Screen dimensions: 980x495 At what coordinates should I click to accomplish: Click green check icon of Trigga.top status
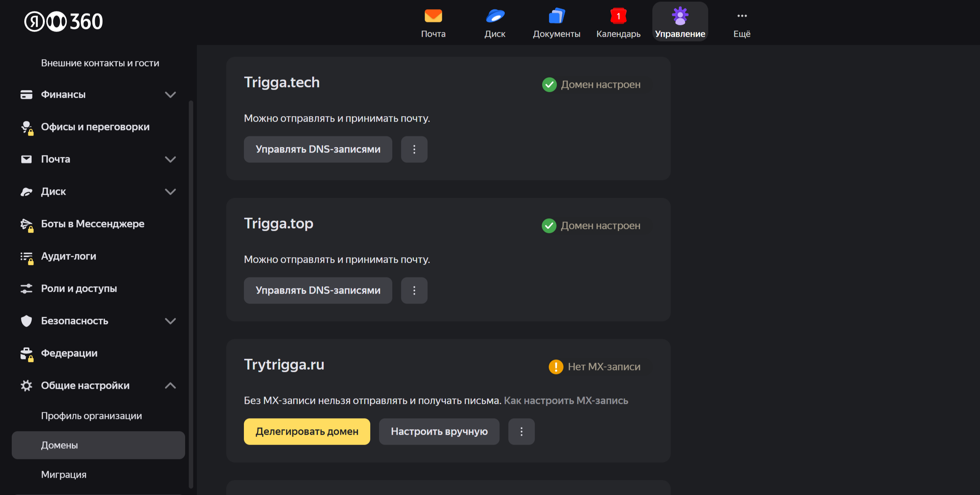click(x=549, y=226)
